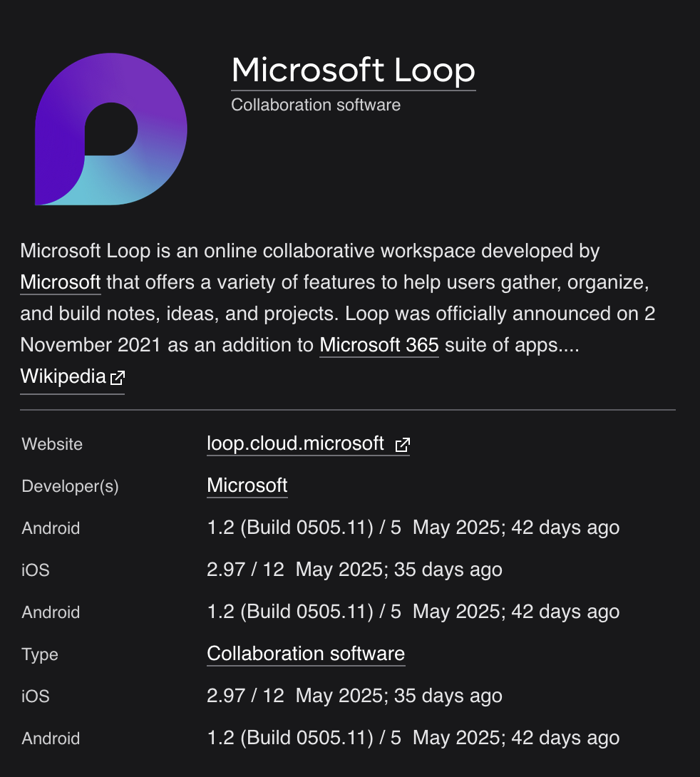Click the Type row label
Viewport: 700px width, 777px height.
pos(39,654)
